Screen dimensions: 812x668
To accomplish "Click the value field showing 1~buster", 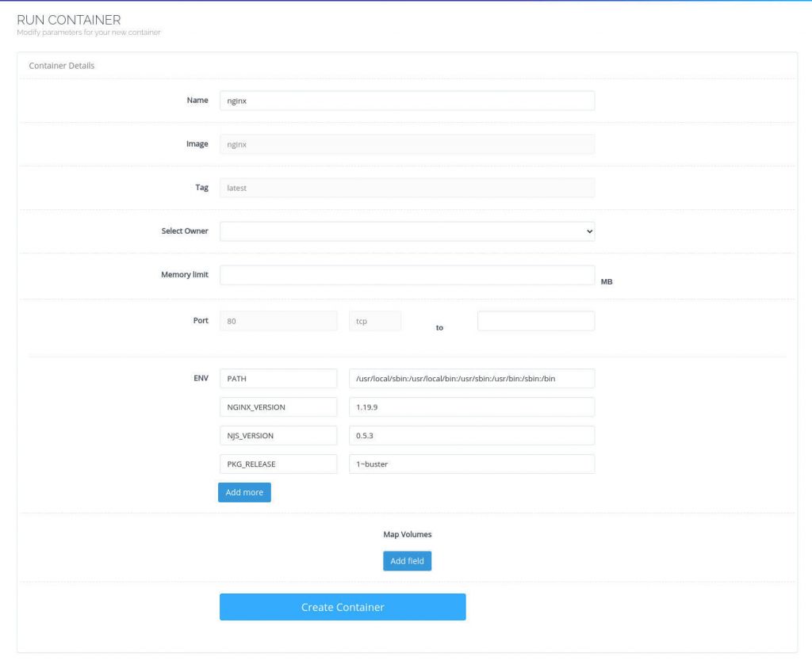I will coord(472,464).
